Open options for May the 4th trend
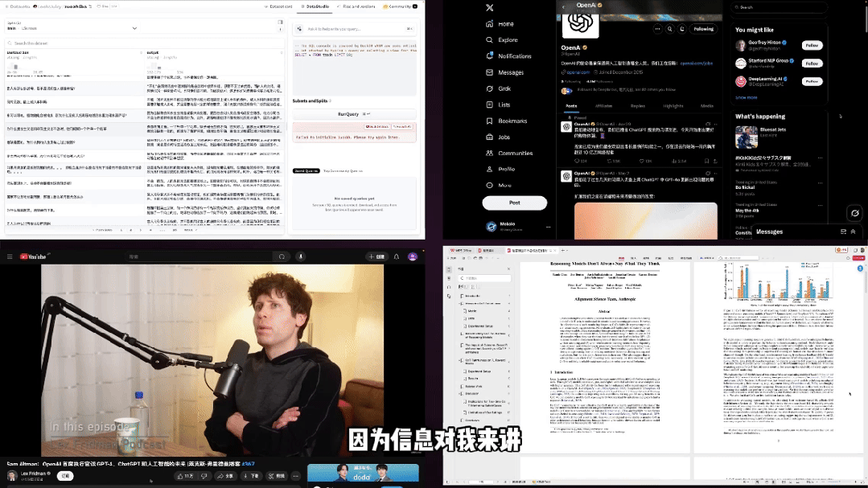868x488 pixels. pyautogui.click(x=820, y=205)
